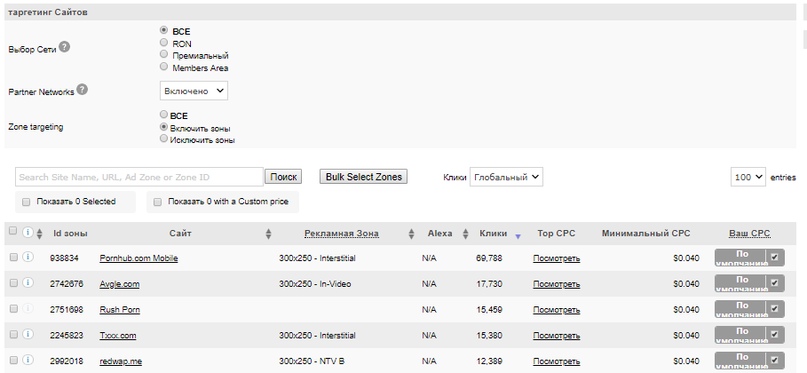Toggle select-all checkbox in table header
The width and height of the screenshot is (807, 373).
point(13,231)
